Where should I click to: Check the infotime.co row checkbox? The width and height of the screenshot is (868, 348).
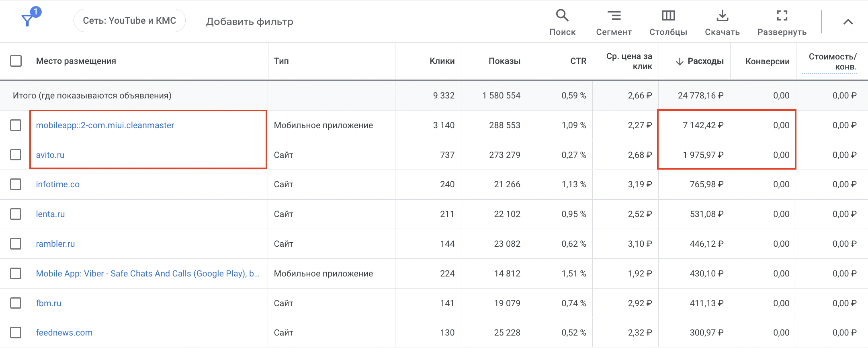click(16, 184)
